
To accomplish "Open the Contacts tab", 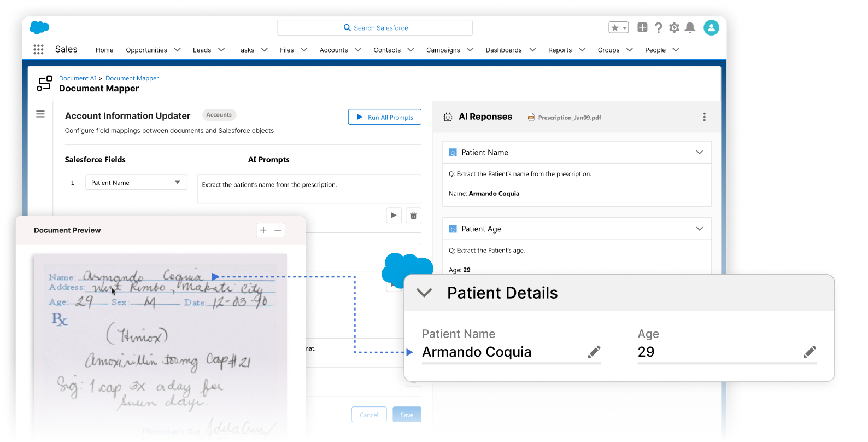I will coord(387,50).
